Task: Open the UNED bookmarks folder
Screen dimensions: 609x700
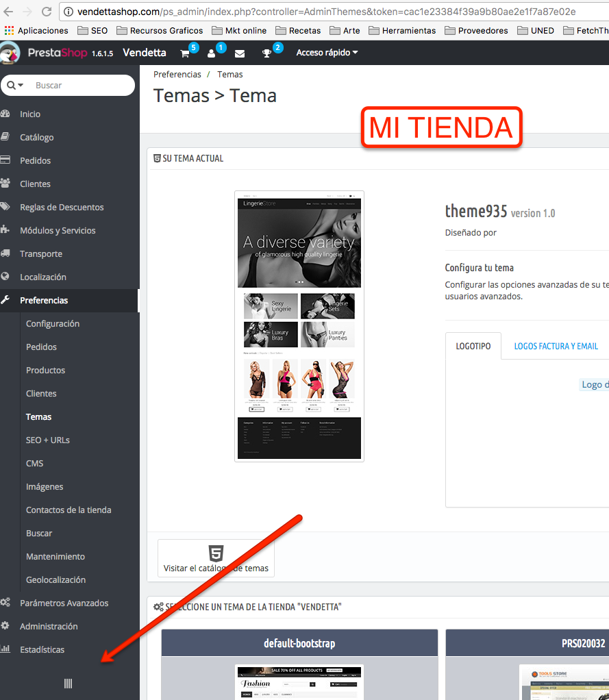Action: click(536, 30)
